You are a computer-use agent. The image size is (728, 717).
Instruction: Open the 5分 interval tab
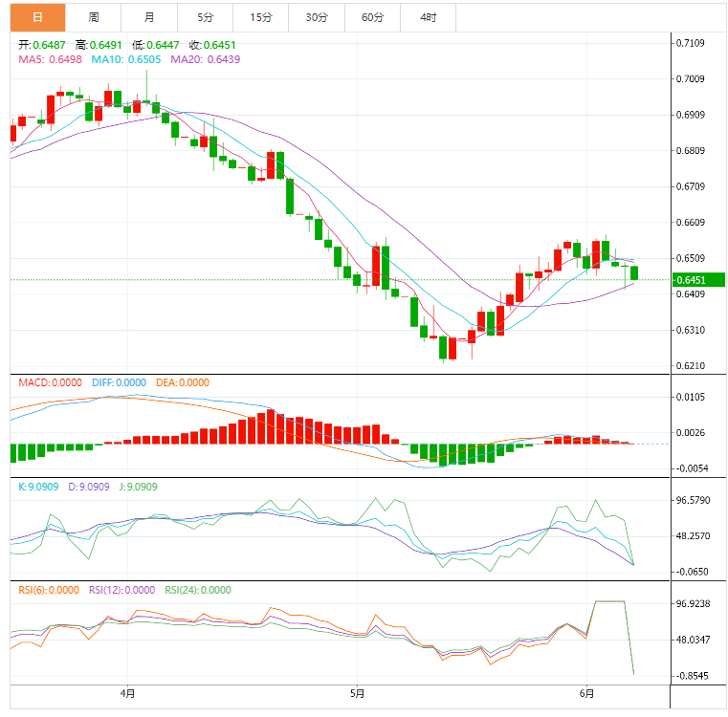[x=206, y=17]
